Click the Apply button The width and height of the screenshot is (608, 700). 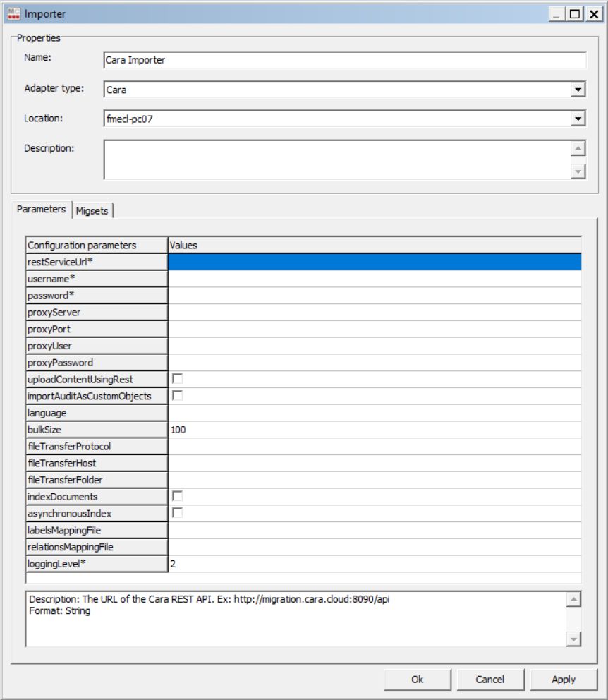point(563,680)
